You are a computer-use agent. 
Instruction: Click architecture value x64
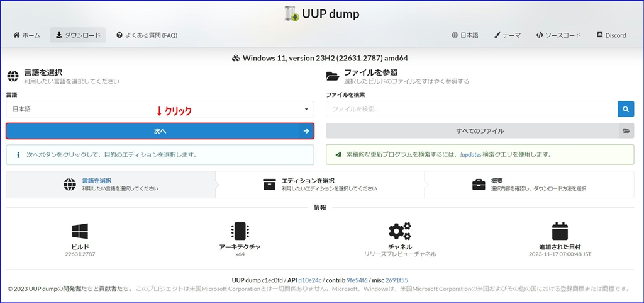pos(240,254)
